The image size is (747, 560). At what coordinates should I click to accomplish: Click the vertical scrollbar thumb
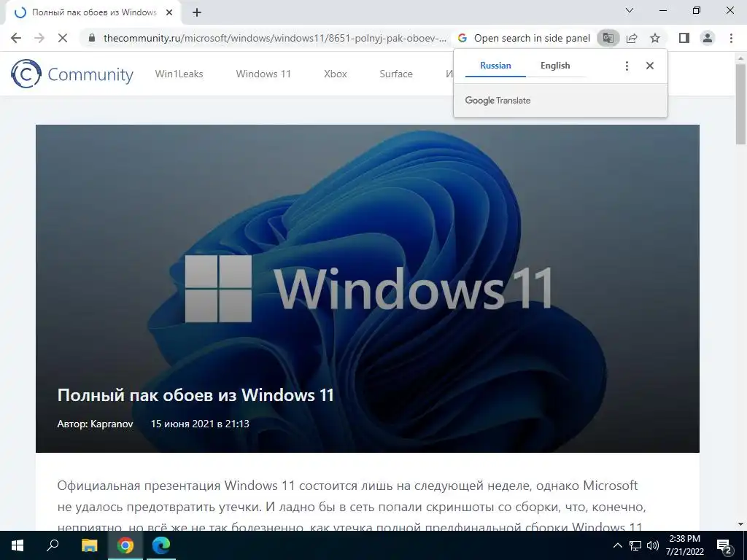(x=740, y=104)
